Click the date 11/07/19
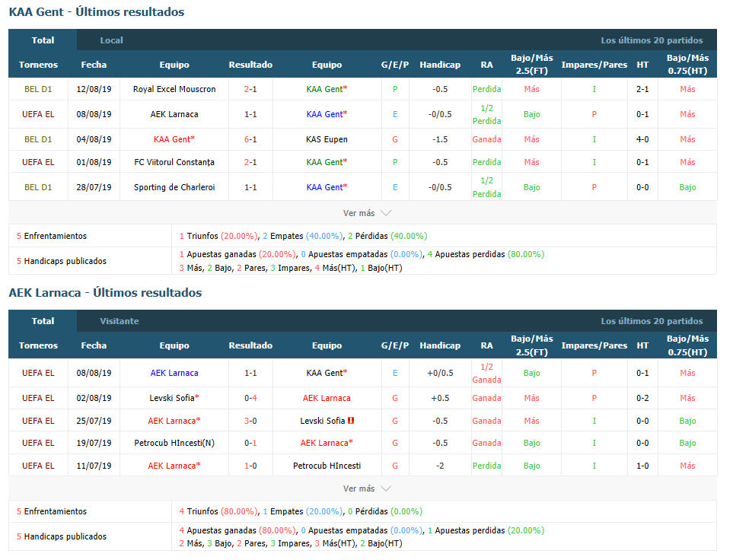The height and width of the screenshot is (560, 733). point(94,466)
